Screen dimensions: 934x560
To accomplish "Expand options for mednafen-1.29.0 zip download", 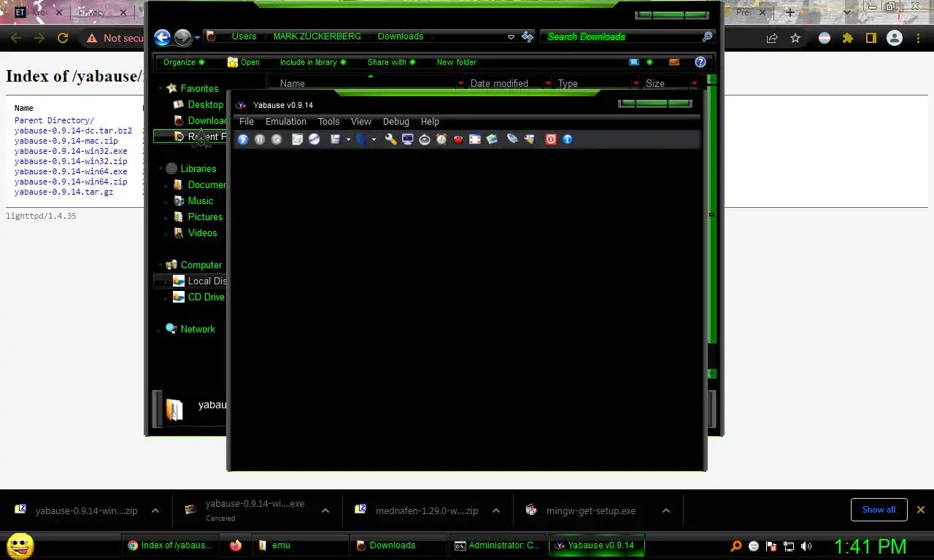I will point(495,510).
